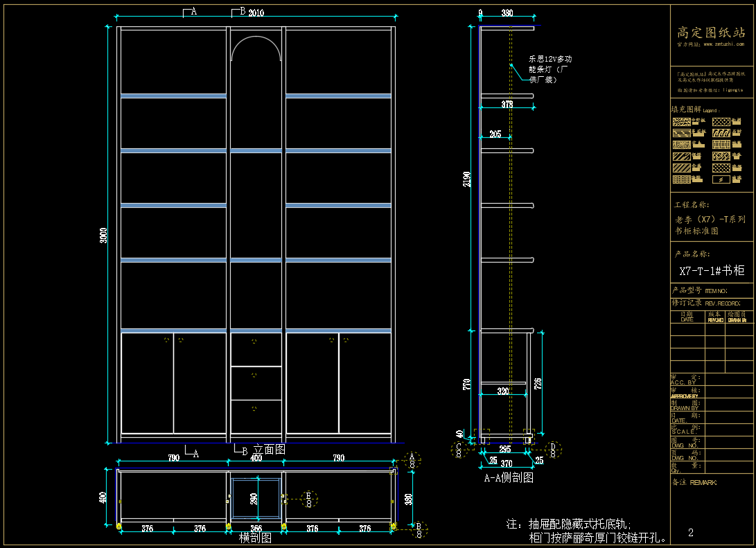Click the arch shape atop center column

[x=256, y=50]
